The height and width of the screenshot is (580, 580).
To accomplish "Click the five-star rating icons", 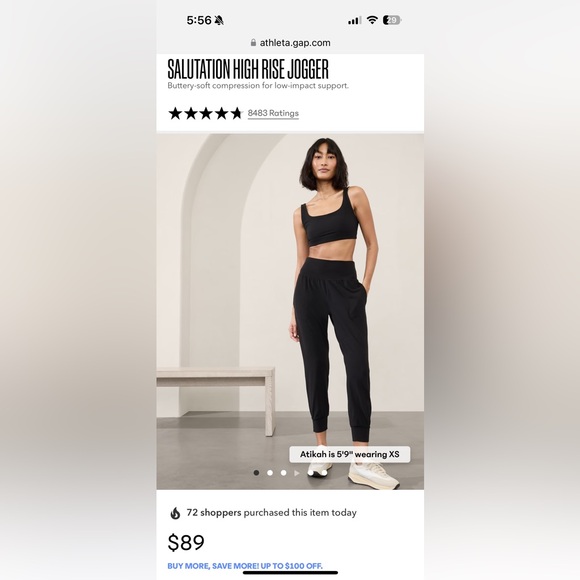I will point(205,113).
